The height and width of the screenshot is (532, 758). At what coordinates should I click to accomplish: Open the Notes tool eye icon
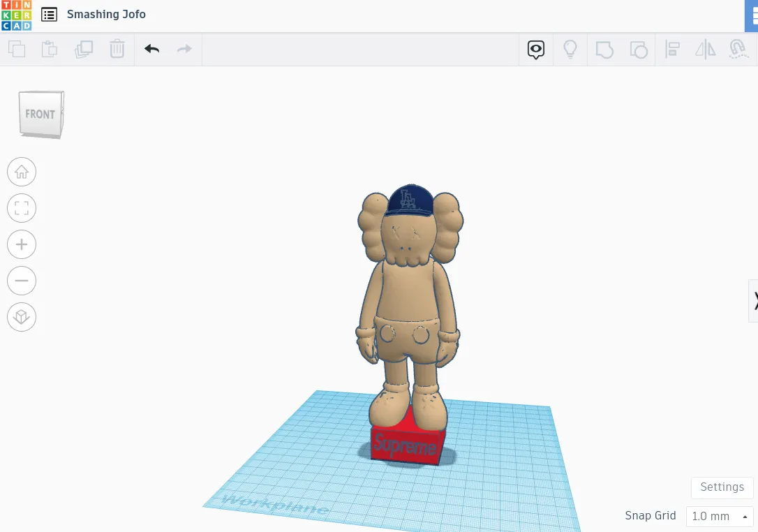535,50
